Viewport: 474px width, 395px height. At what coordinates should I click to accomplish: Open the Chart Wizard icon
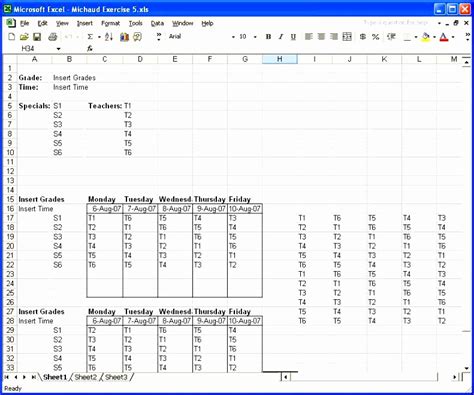click(x=124, y=37)
